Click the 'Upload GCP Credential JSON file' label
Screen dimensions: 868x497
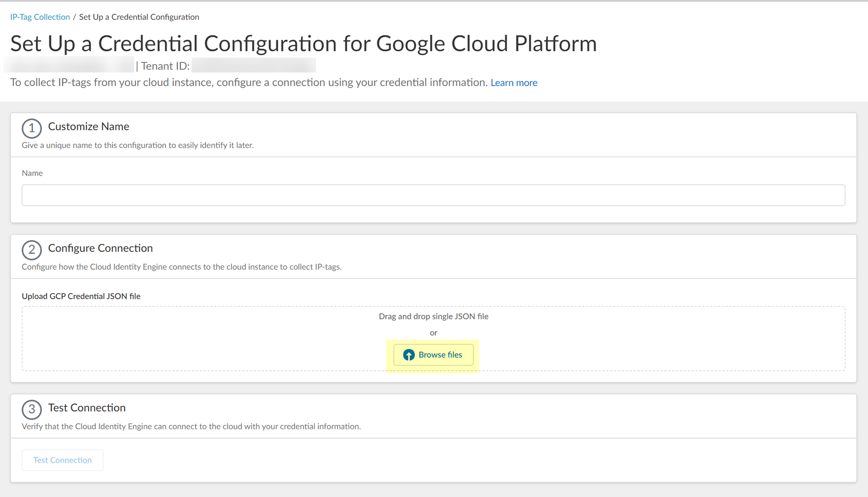coord(81,296)
